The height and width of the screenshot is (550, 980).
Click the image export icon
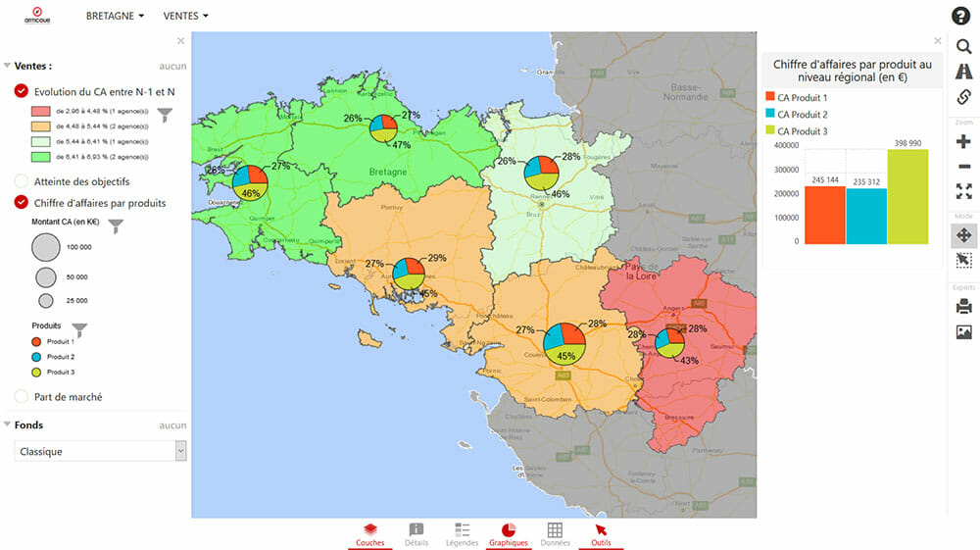point(963,332)
